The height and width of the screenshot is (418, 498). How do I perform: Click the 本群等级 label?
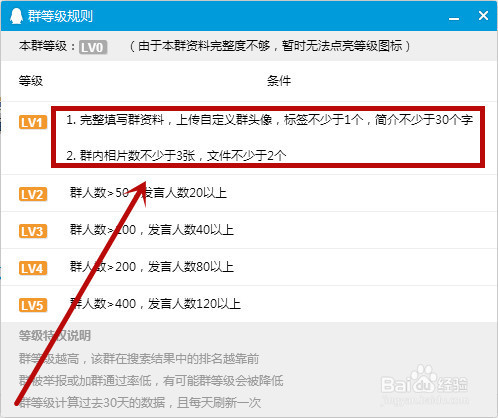coord(47,46)
